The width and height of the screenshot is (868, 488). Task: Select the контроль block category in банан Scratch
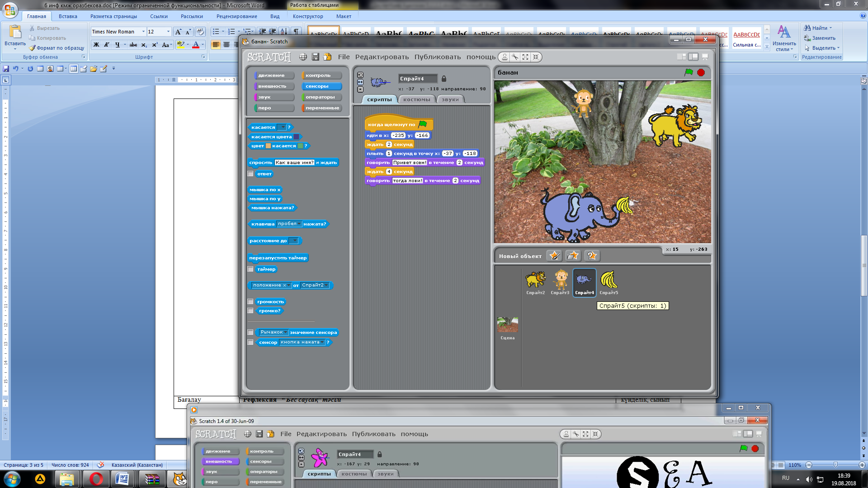coord(321,75)
